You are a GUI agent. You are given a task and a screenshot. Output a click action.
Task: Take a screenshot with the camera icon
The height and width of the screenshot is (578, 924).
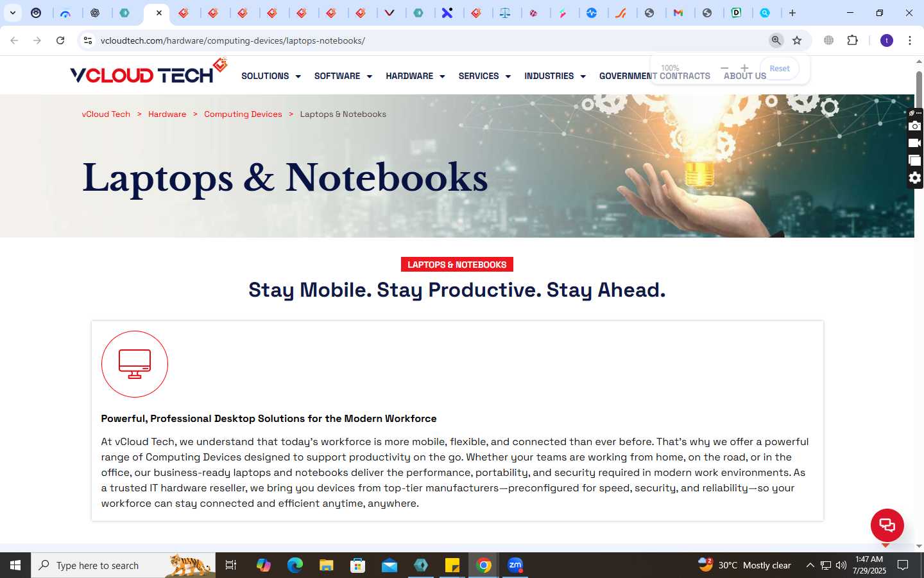[x=915, y=126]
